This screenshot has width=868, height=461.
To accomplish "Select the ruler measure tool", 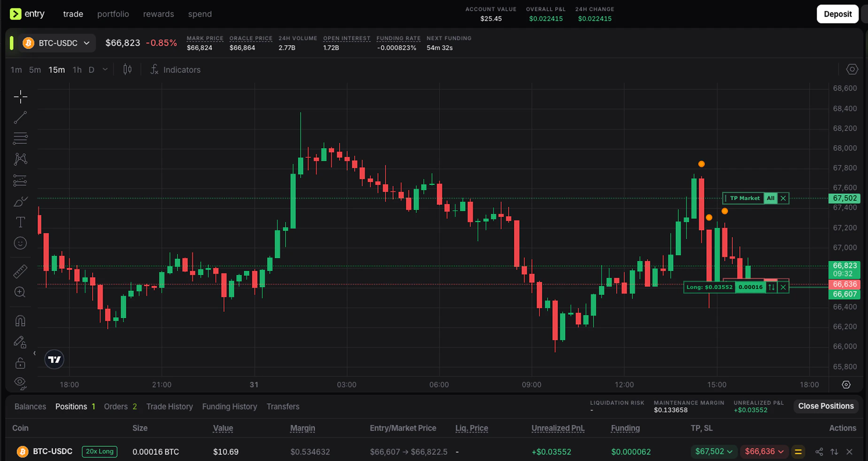I will (x=20, y=271).
